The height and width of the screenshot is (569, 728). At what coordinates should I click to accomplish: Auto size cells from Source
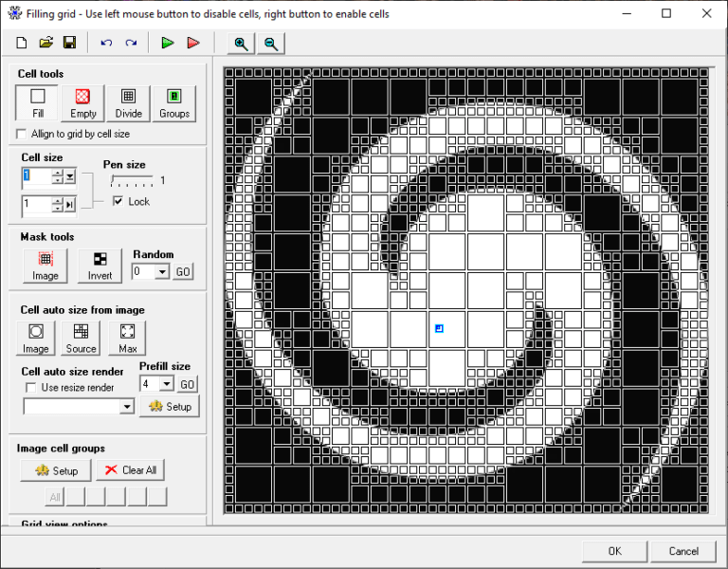click(x=81, y=339)
